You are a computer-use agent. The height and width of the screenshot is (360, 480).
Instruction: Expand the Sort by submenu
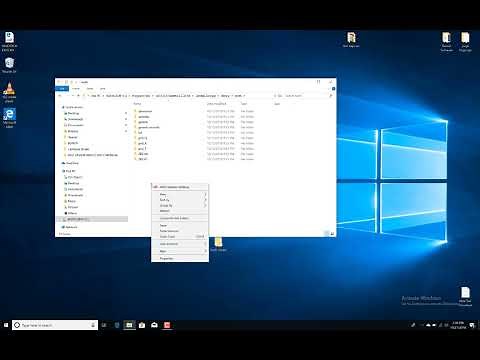180,200
